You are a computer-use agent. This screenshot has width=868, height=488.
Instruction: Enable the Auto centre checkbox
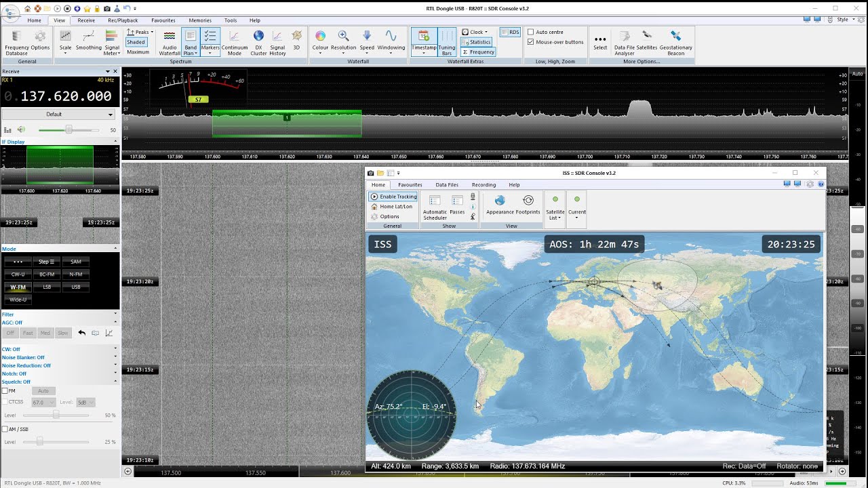click(x=531, y=32)
